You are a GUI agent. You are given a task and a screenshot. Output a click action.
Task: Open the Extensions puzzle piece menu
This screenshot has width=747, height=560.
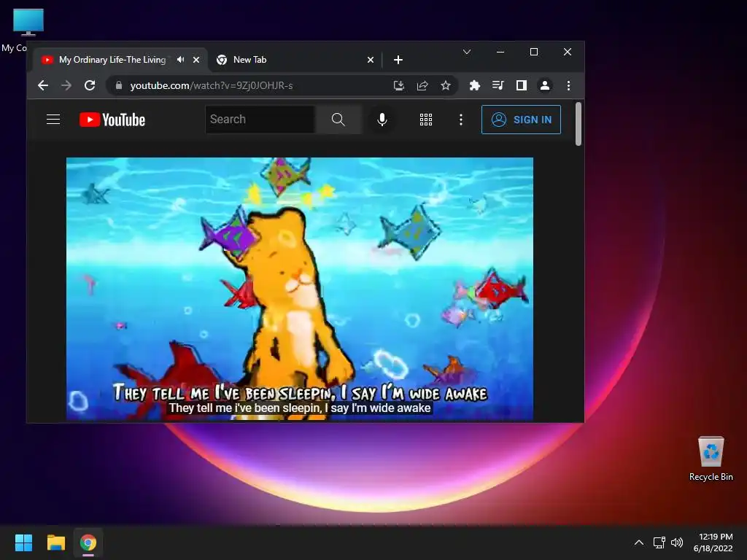tap(474, 86)
